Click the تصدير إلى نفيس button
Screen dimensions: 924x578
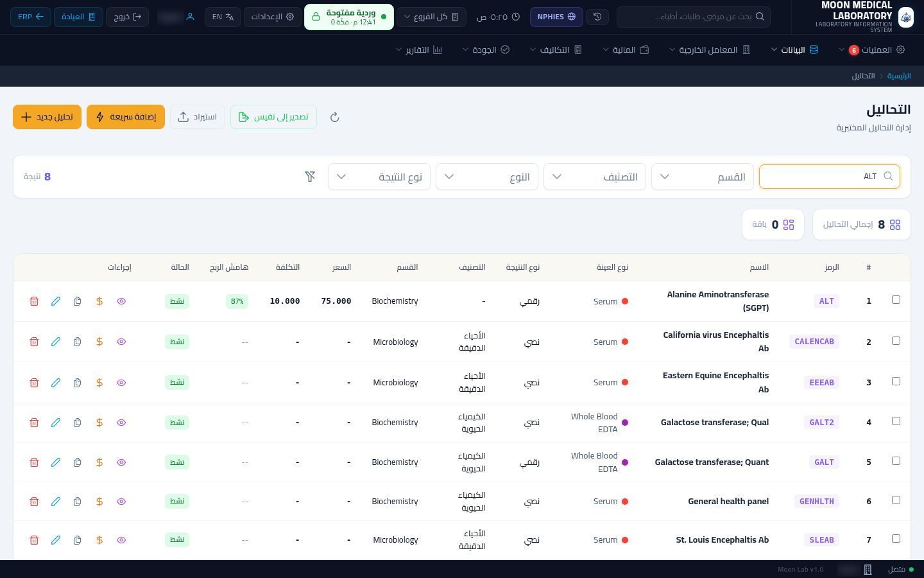(x=273, y=117)
